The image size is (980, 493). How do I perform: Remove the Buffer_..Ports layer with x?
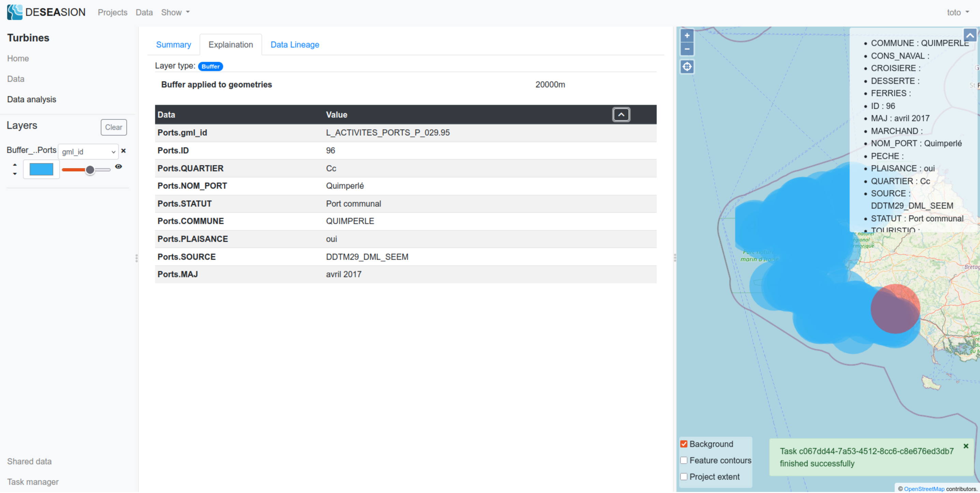pos(123,151)
